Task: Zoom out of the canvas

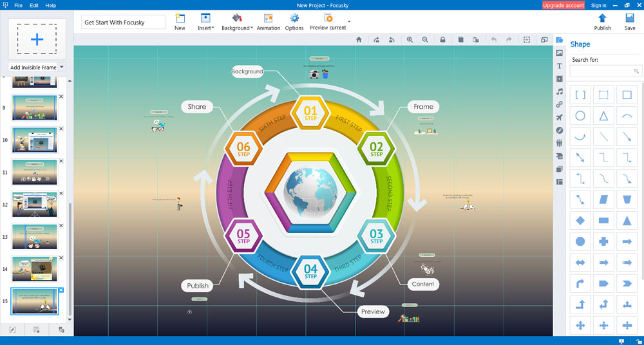Action: (425, 40)
